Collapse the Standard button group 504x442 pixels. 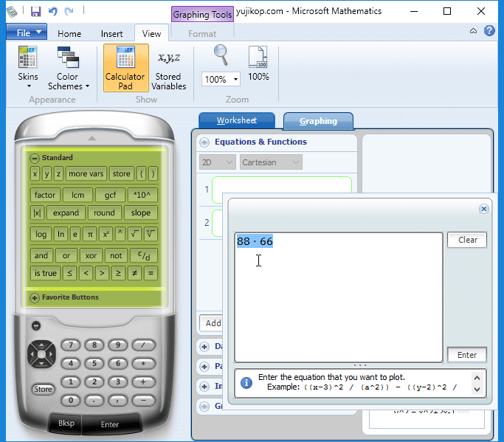(x=35, y=158)
